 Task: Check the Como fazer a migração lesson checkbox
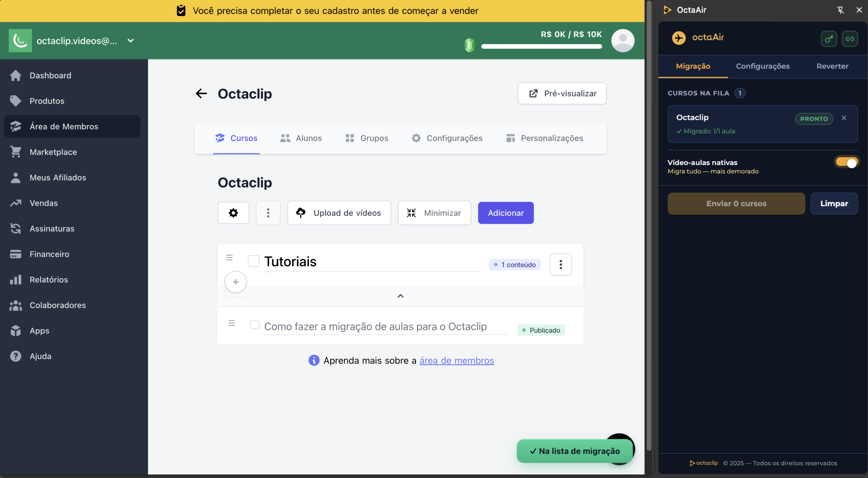pyautogui.click(x=255, y=325)
